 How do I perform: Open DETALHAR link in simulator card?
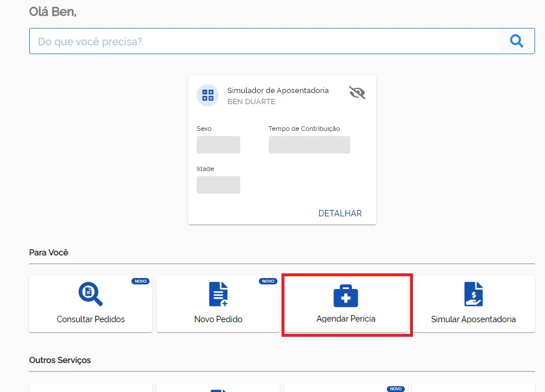(340, 213)
